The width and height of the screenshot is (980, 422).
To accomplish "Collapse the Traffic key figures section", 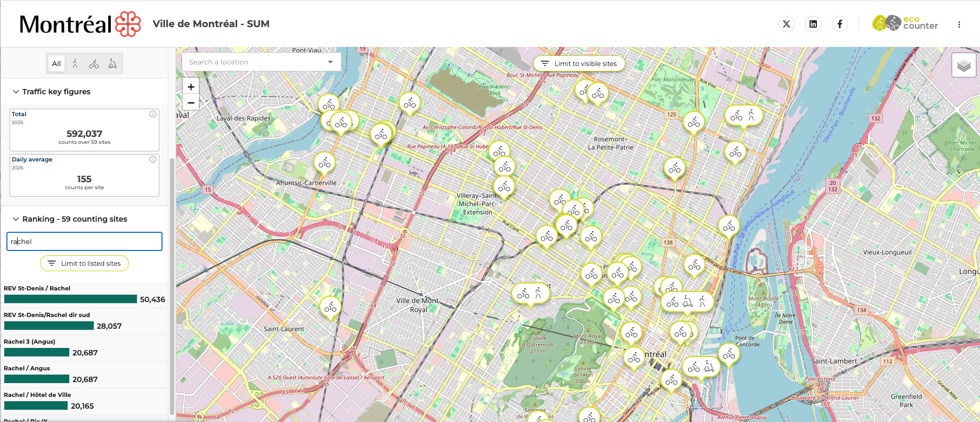I will click(16, 92).
